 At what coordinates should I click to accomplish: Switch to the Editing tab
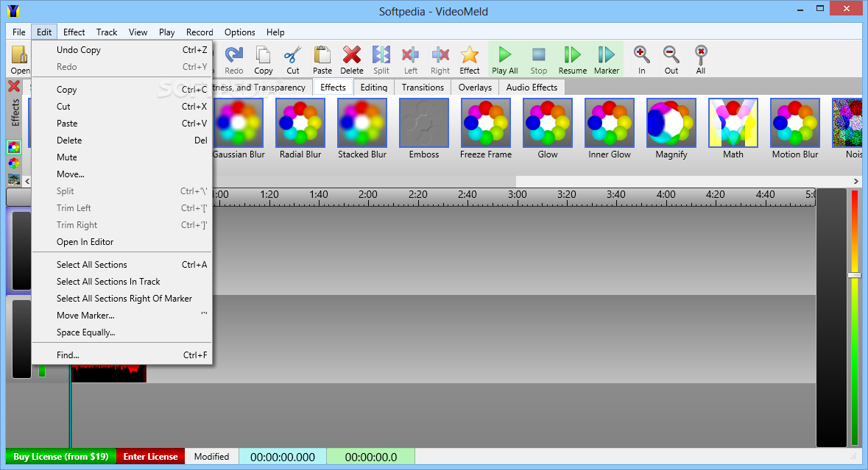374,88
